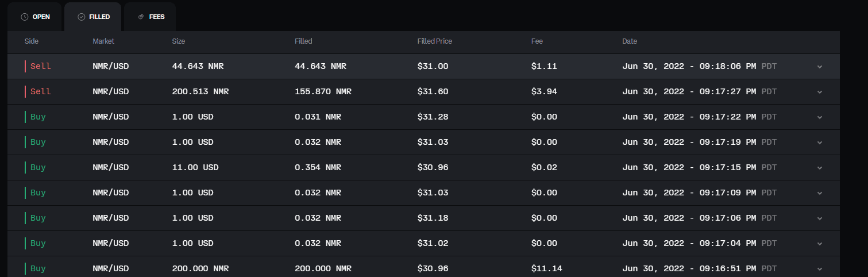Expand the Sell order filled at 09:18:06 PM

coord(820,67)
